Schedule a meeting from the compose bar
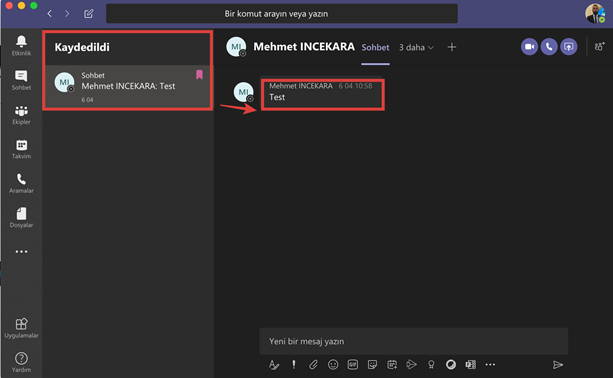 click(392, 365)
